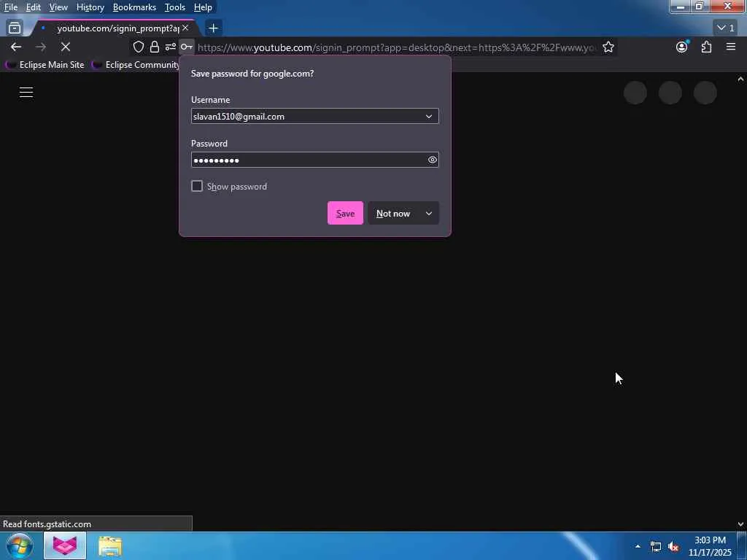View site security padlock information
The image size is (747, 560).
click(x=155, y=47)
